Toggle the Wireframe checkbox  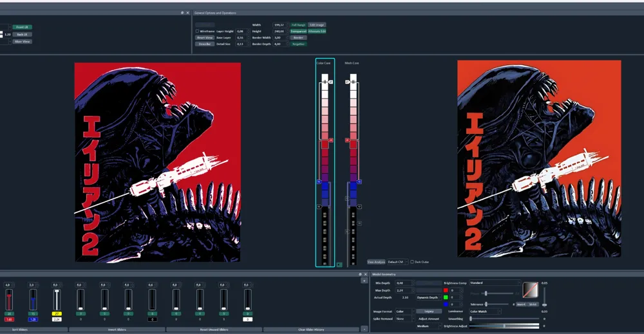tap(197, 31)
